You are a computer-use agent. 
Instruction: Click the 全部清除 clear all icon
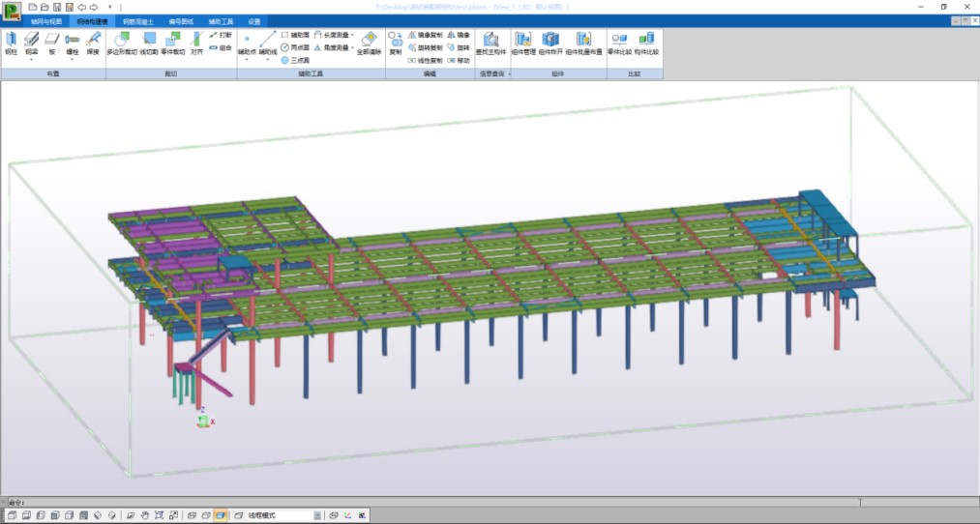point(370,43)
